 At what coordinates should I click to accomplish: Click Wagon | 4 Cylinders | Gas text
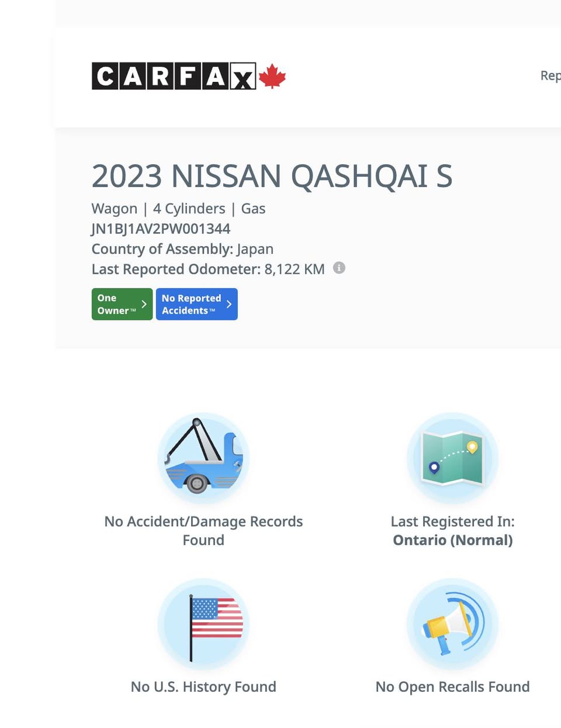click(178, 209)
